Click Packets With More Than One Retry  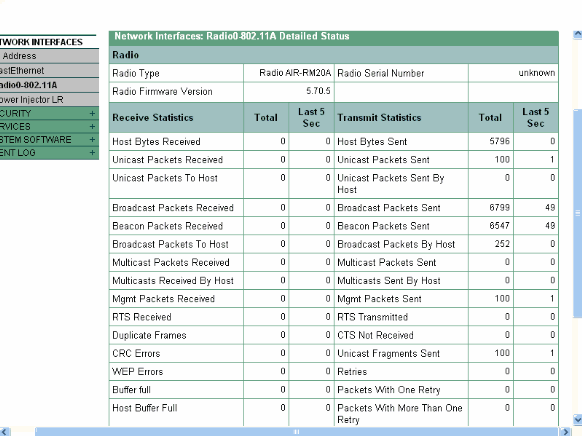[400, 413]
